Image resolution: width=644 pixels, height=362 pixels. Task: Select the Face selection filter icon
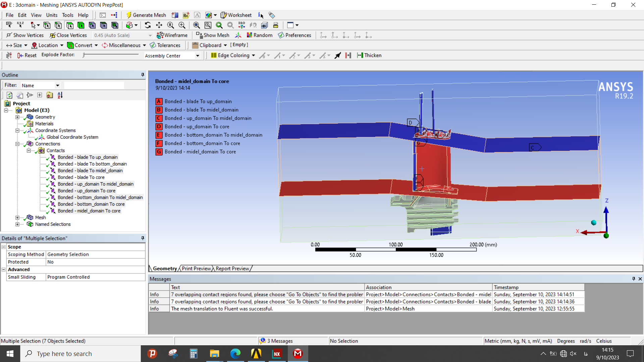[x=70, y=25]
